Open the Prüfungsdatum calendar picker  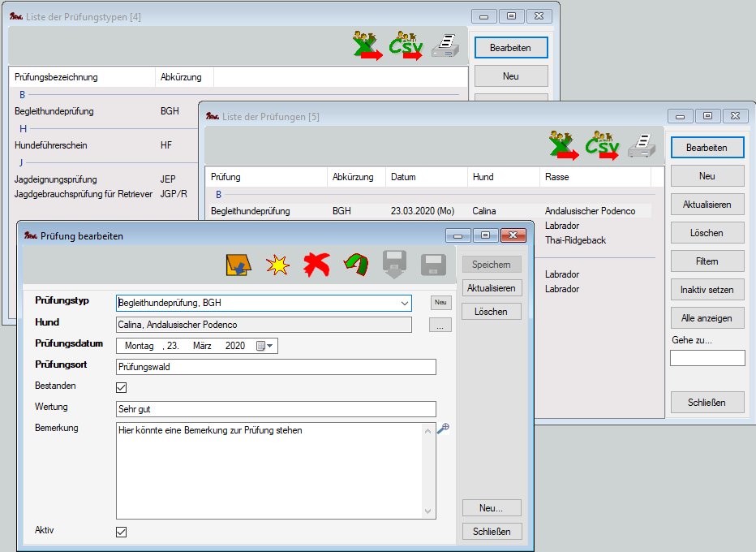pos(265,346)
